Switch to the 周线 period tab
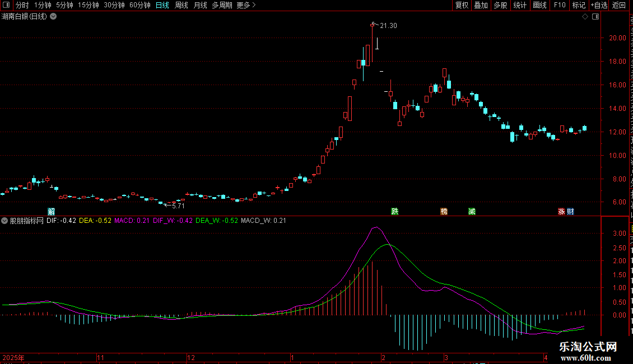The width and height of the screenshot is (633, 364). (181, 5)
